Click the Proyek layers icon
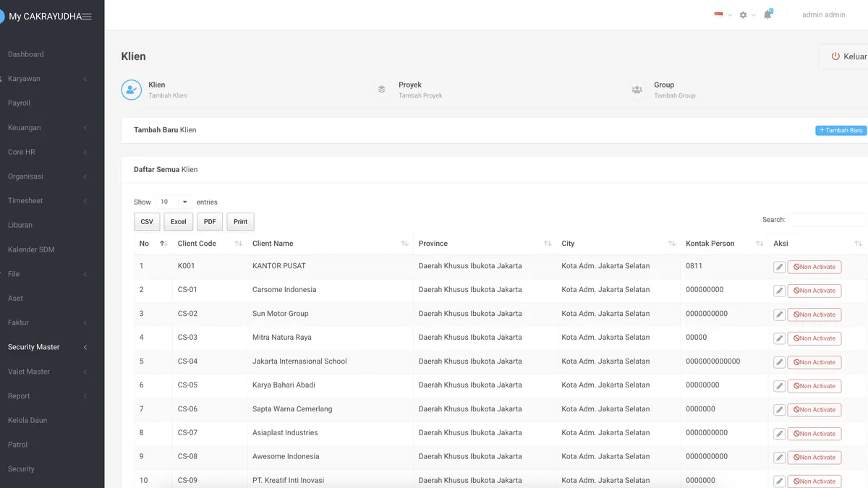Image resolution: width=868 pixels, height=488 pixels. pos(382,90)
